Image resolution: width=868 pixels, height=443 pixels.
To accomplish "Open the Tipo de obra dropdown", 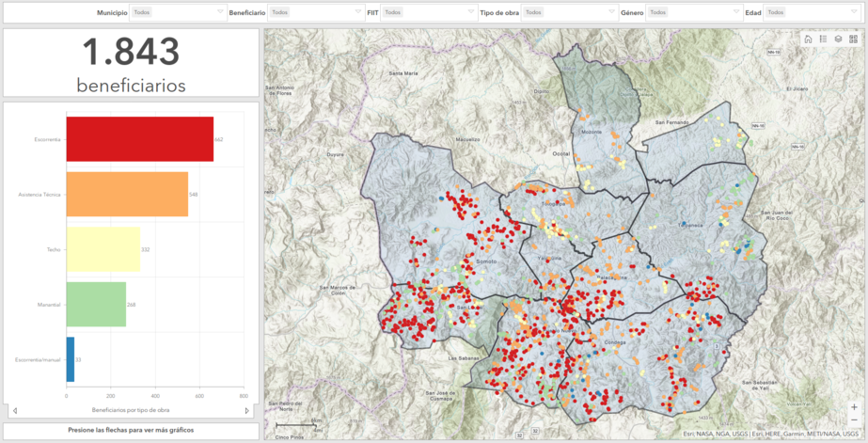I will point(569,12).
